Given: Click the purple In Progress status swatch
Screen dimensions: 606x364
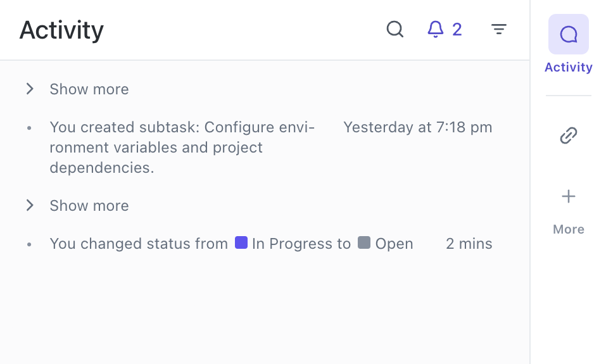Looking at the screenshot, I should coord(241,242).
